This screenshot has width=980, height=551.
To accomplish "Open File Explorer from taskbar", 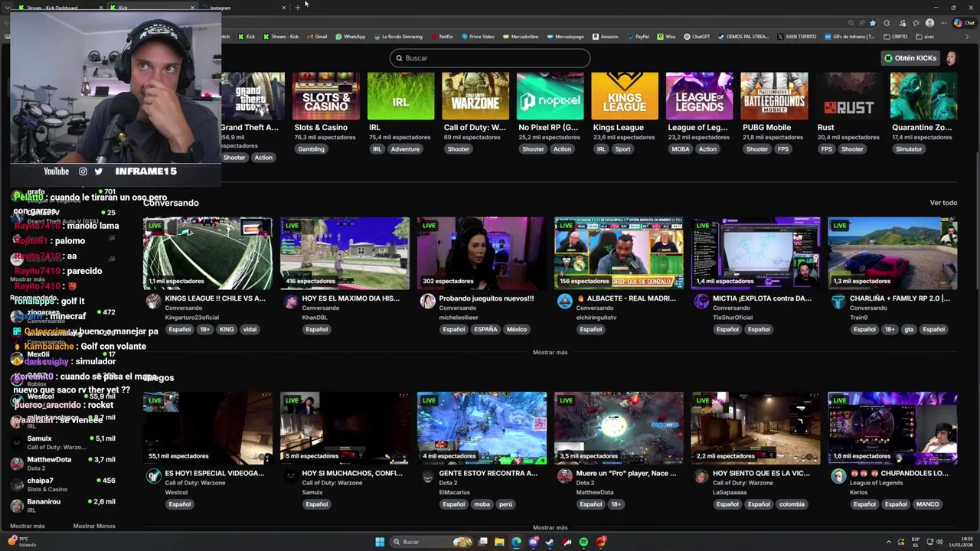I will (499, 542).
